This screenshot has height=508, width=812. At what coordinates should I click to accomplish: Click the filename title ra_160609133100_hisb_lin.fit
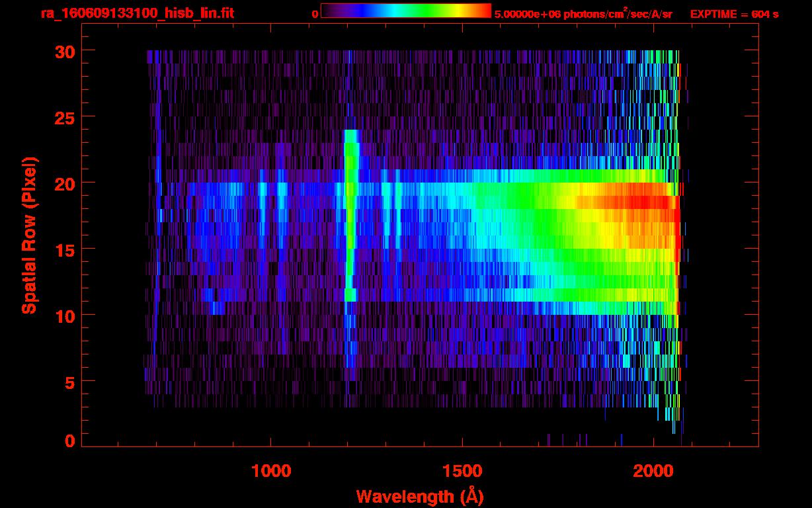pos(137,13)
